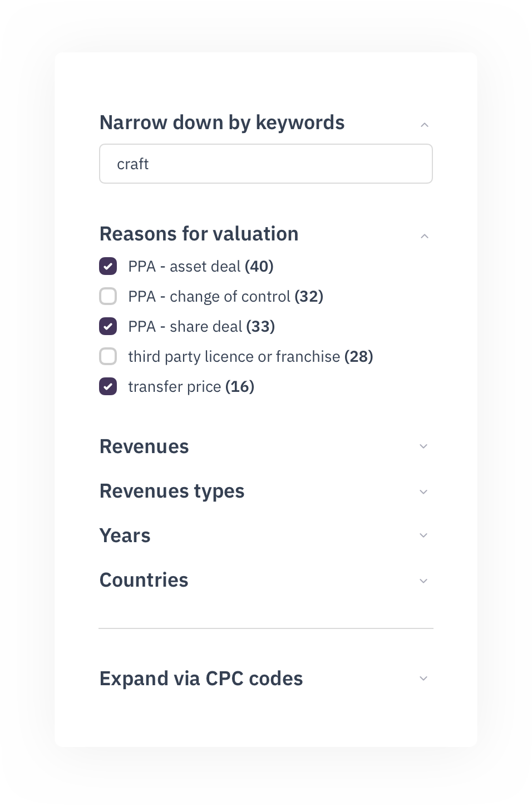Open the Countries filter heading
The height and width of the screenshot is (806, 532).
pos(144,580)
